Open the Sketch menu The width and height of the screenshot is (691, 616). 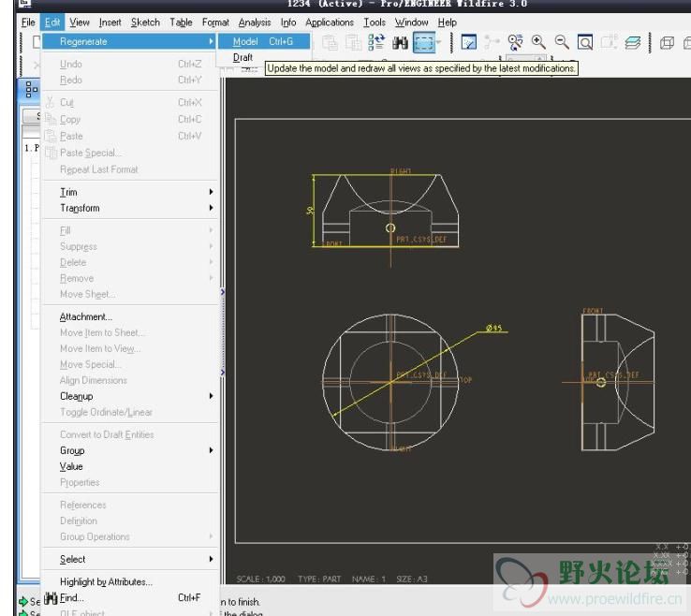[x=145, y=22]
